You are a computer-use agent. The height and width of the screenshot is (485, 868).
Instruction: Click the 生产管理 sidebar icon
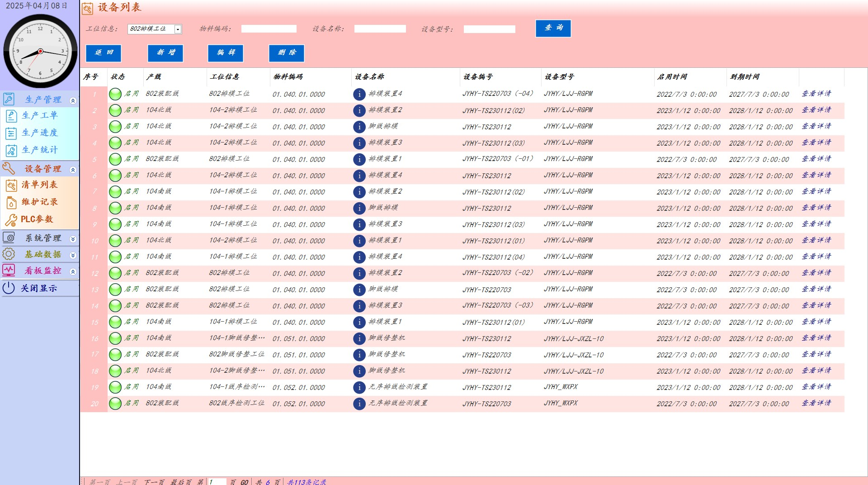[x=9, y=99]
